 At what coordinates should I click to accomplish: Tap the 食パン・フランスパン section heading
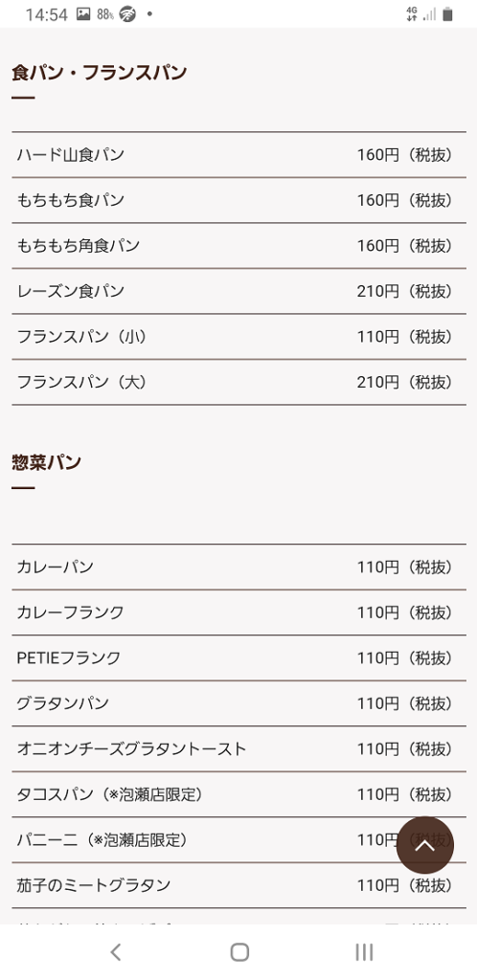point(100,73)
